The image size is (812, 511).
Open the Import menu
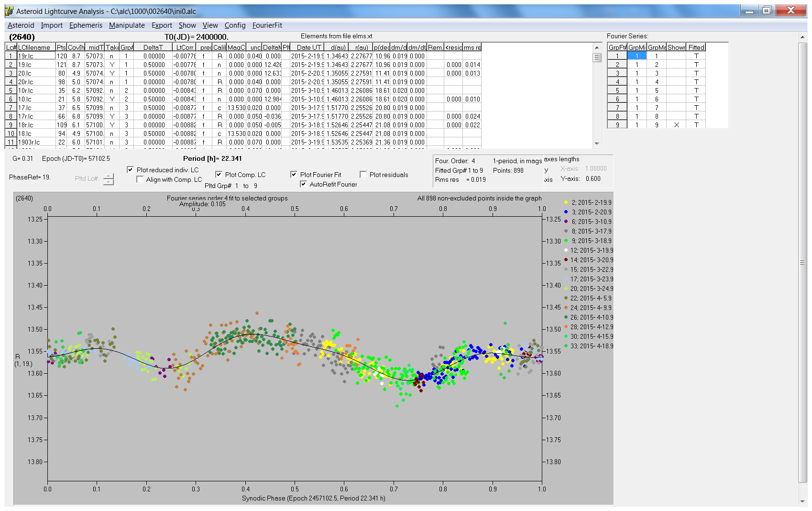pos(52,25)
